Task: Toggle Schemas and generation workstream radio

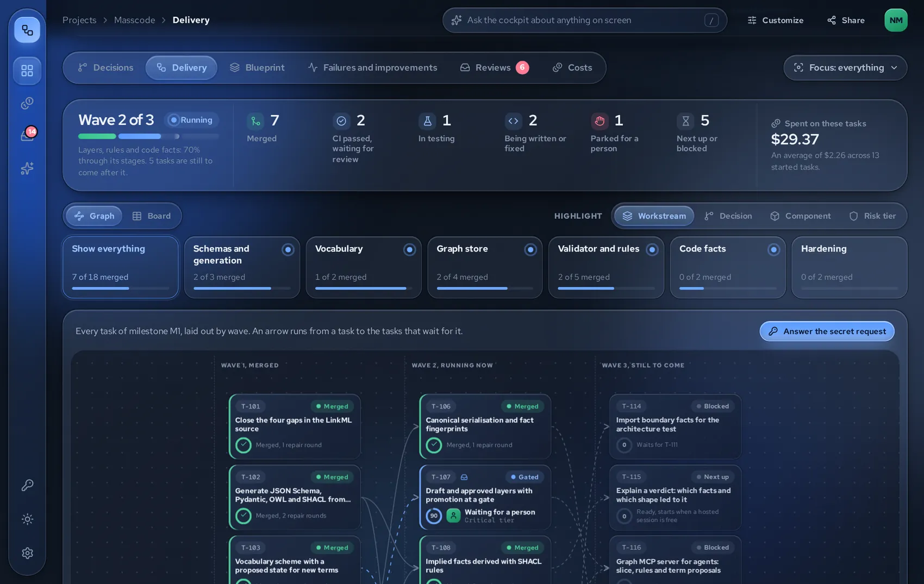Action: tap(288, 249)
